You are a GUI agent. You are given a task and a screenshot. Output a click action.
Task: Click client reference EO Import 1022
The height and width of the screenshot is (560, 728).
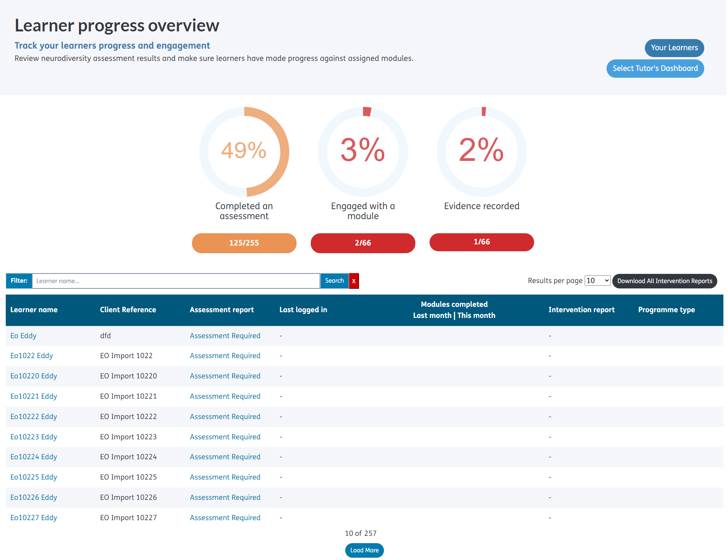click(126, 356)
